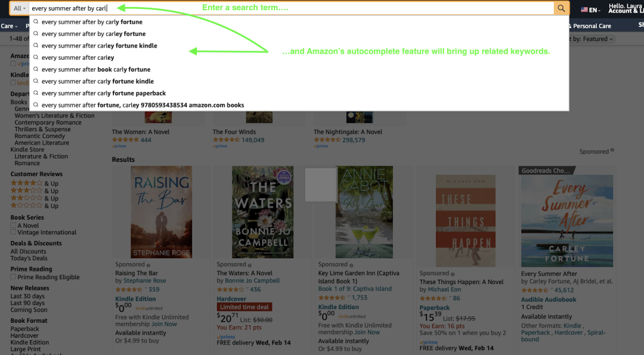Viewport: 644px width, 355px height.
Task: Open the All departments search dropdown
Action: click(20, 8)
